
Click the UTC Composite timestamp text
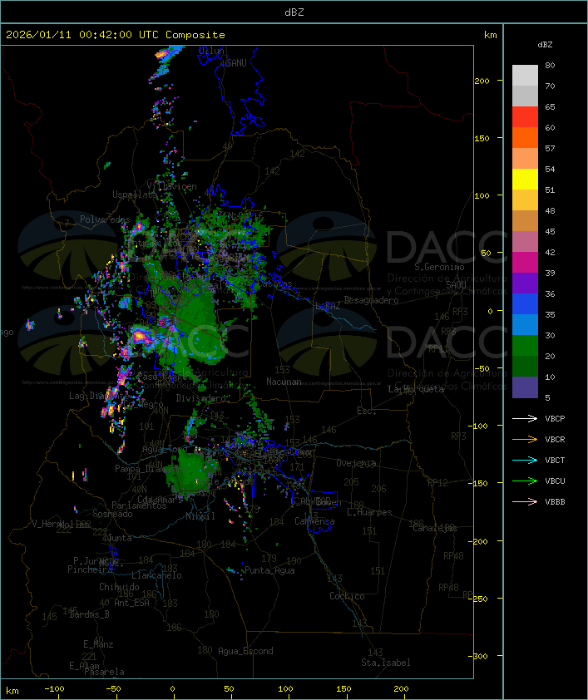[116, 35]
